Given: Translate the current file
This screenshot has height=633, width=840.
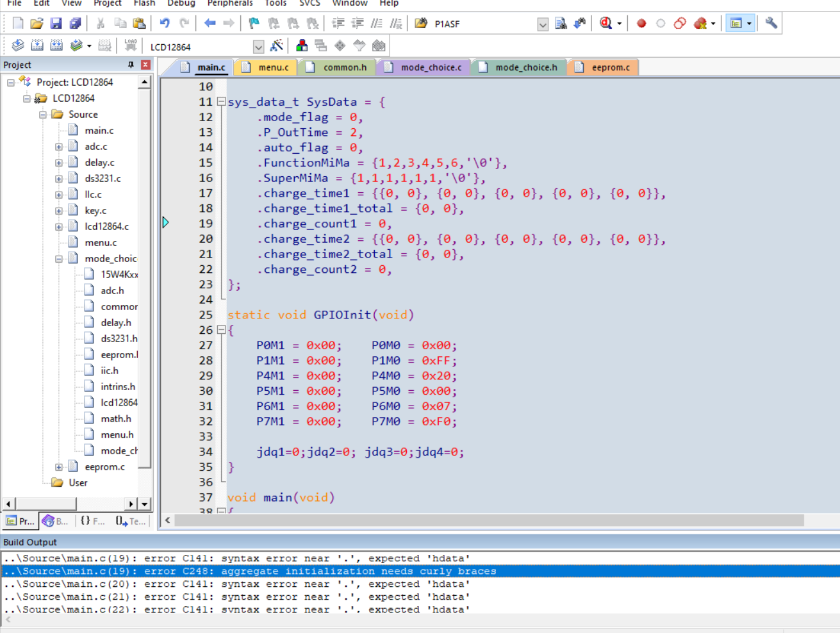Looking at the screenshot, I should 18,45.
